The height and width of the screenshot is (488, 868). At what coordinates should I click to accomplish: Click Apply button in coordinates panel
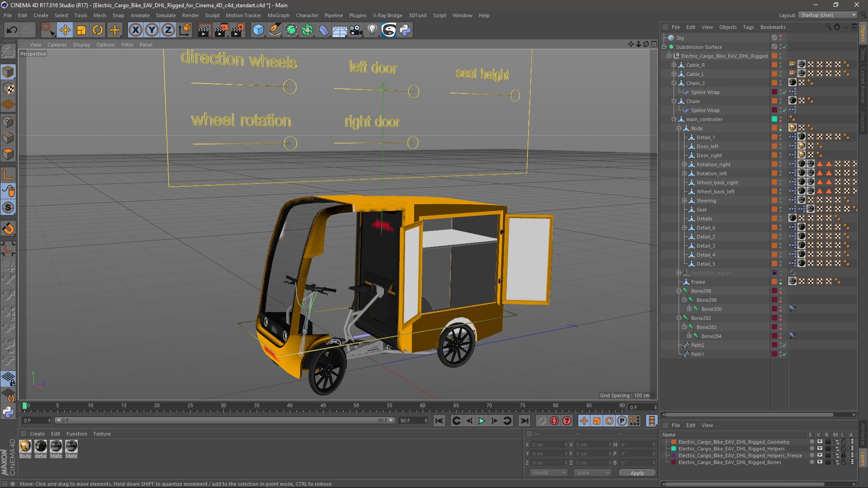point(637,473)
